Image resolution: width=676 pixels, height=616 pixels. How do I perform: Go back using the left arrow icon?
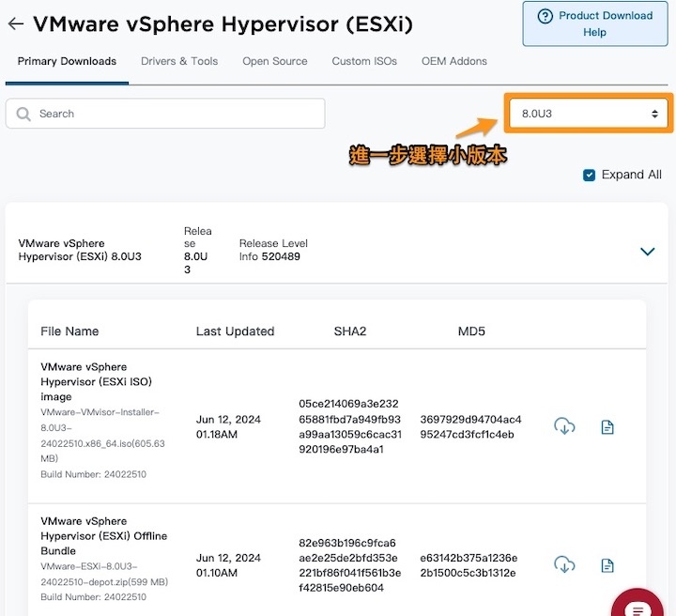click(16, 23)
